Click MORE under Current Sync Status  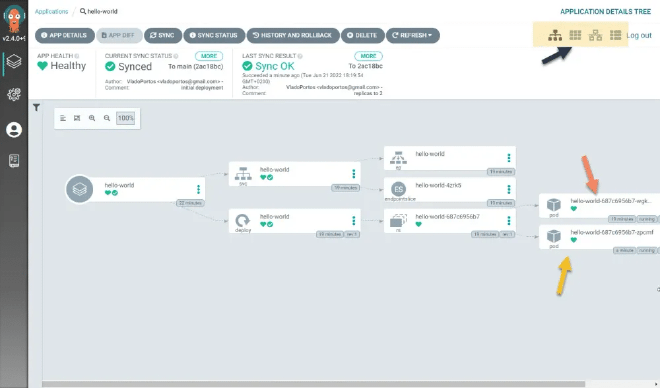tap(209, 56)
